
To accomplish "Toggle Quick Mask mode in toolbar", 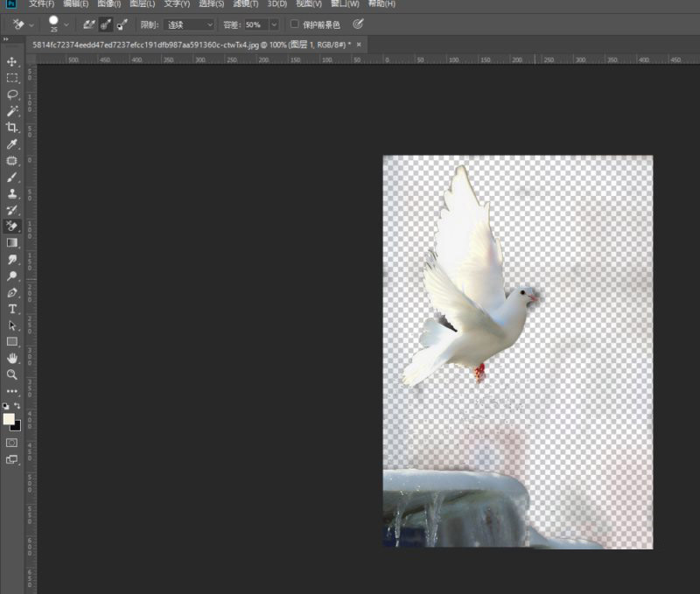I will [x=12, y=443].
